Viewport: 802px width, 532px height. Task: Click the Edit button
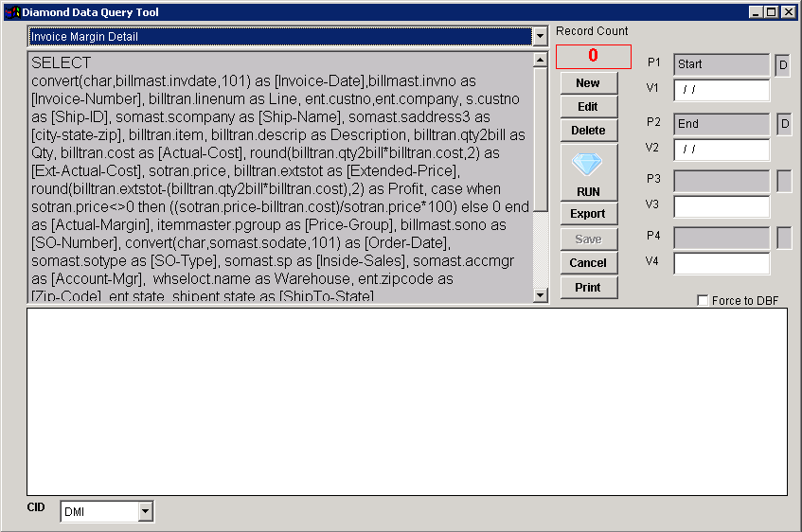pyautogui.click(x=587, y=107)
